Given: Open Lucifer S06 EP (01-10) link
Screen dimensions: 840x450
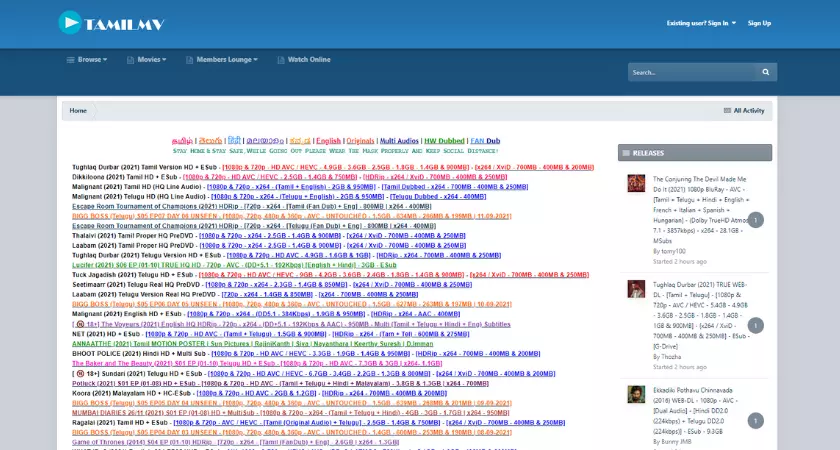Looking at the screenshot, I should click(235, 265).
